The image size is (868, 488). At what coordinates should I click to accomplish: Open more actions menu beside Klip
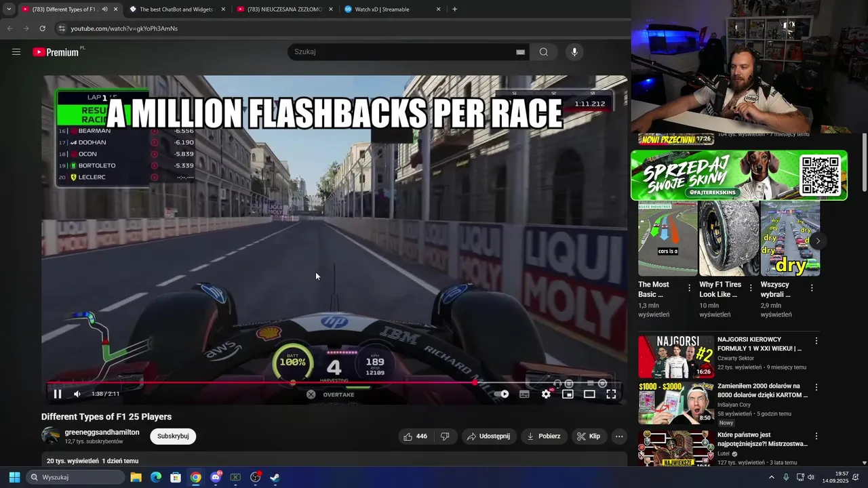(619, 436)
